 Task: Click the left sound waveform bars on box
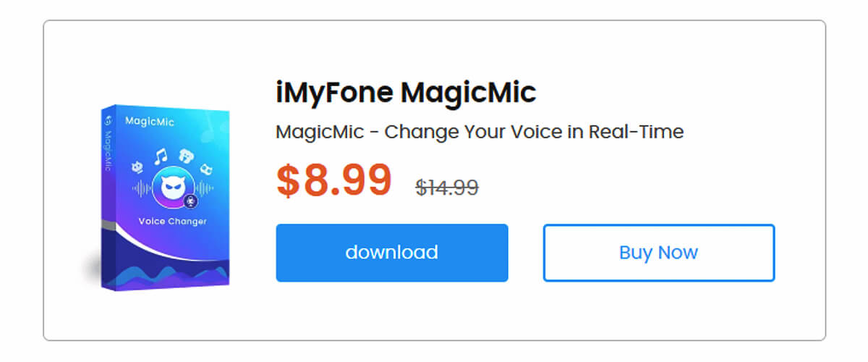(142, 189)
